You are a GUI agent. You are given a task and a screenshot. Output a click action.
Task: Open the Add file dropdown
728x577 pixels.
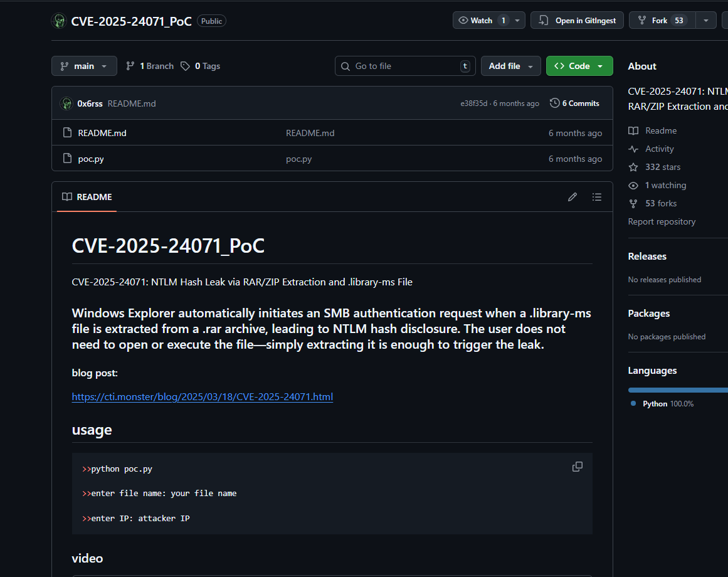[x=510, y=66]
